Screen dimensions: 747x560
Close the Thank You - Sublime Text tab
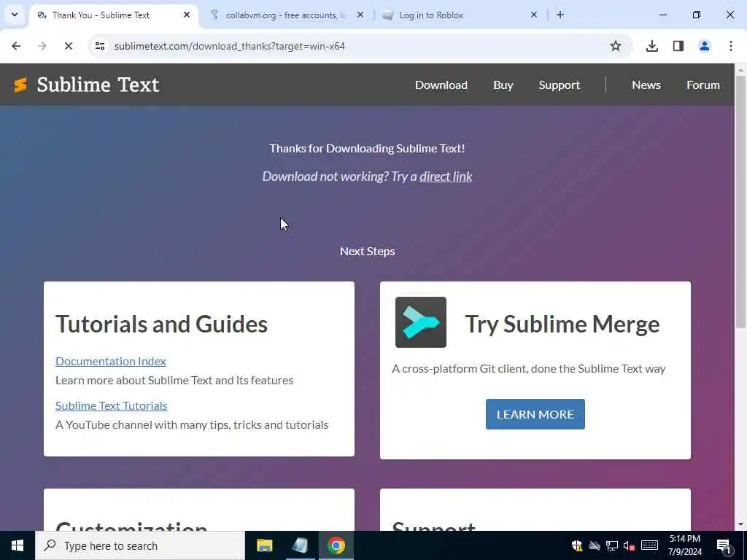point(187,15)
